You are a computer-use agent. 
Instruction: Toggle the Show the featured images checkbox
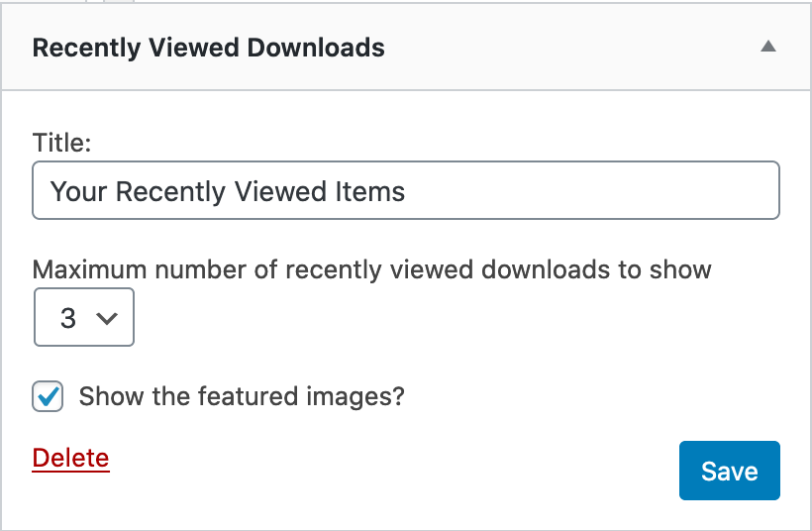[49, 397]
